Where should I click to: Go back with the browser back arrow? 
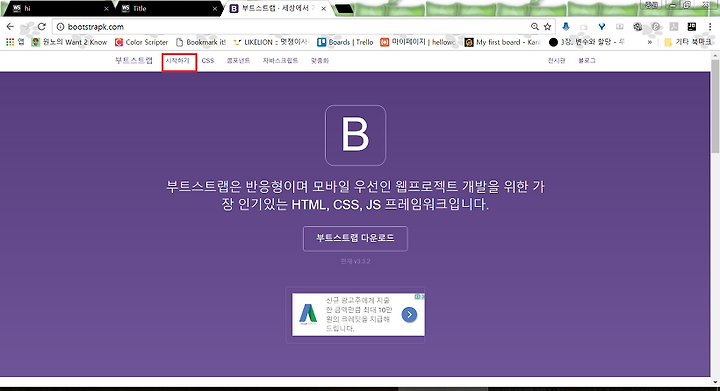[10, 27]
